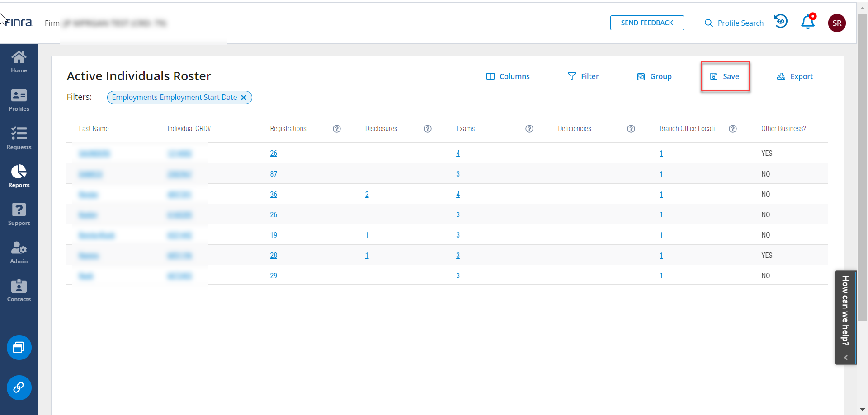Click the help icon beside Registrations
The width and height of the screenshot is (868, 415).
click(x=337, y=129)
